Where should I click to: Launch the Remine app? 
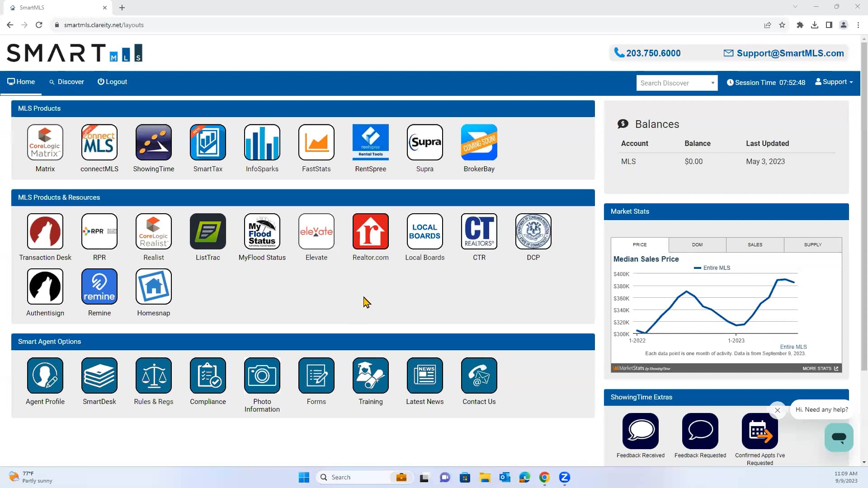[99, 286]
